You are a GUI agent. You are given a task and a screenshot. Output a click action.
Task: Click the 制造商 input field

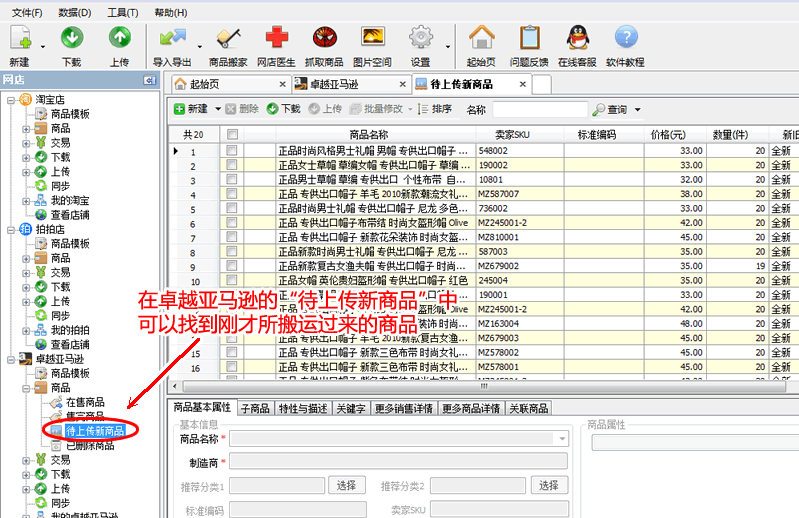tap(398, 461)
